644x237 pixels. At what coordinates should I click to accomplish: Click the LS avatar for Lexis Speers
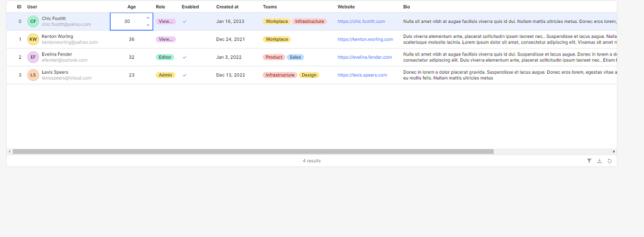33,75
